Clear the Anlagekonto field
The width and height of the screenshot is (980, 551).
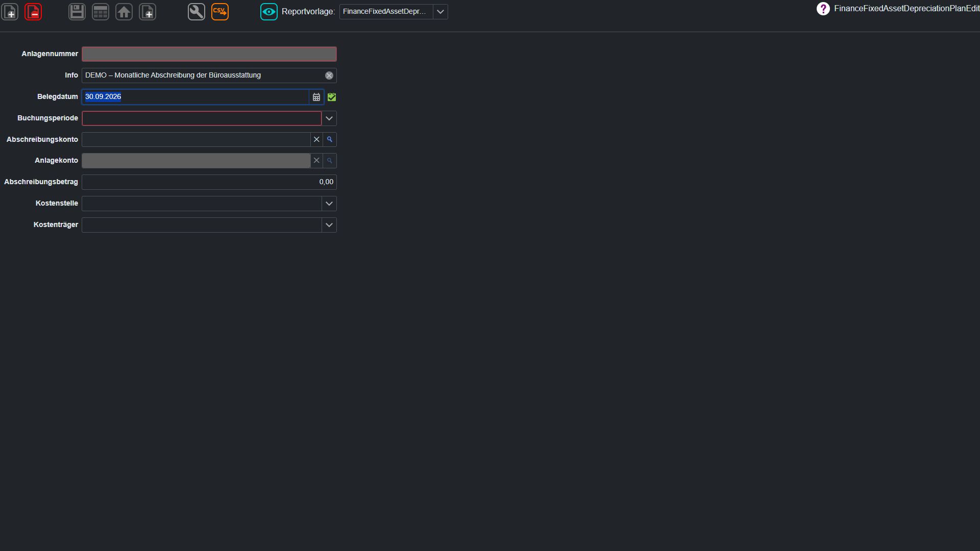point(316,161)
